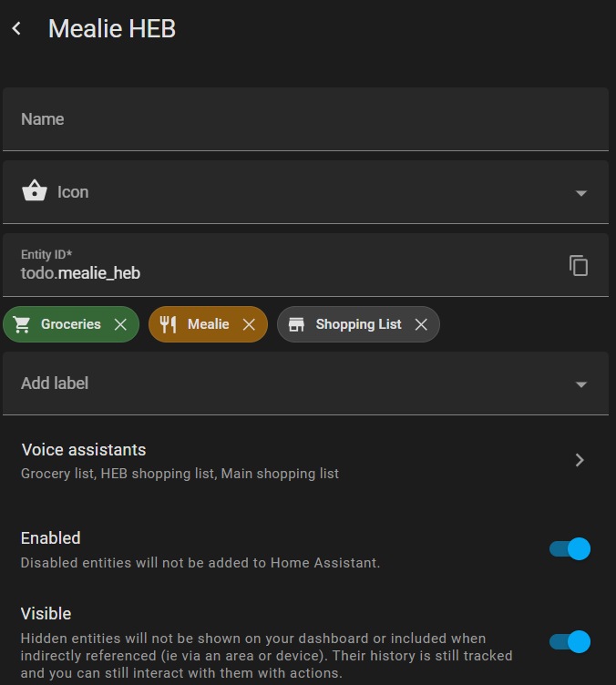This screenshot has height=685, width=616.
Task: Open the Icon picker dropdown arrow
Action: 581,193
